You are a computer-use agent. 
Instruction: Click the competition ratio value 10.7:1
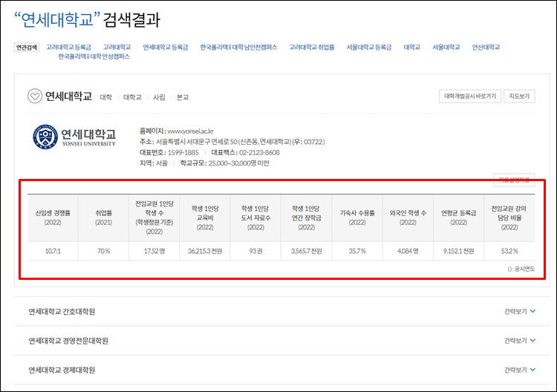point(53,251)
